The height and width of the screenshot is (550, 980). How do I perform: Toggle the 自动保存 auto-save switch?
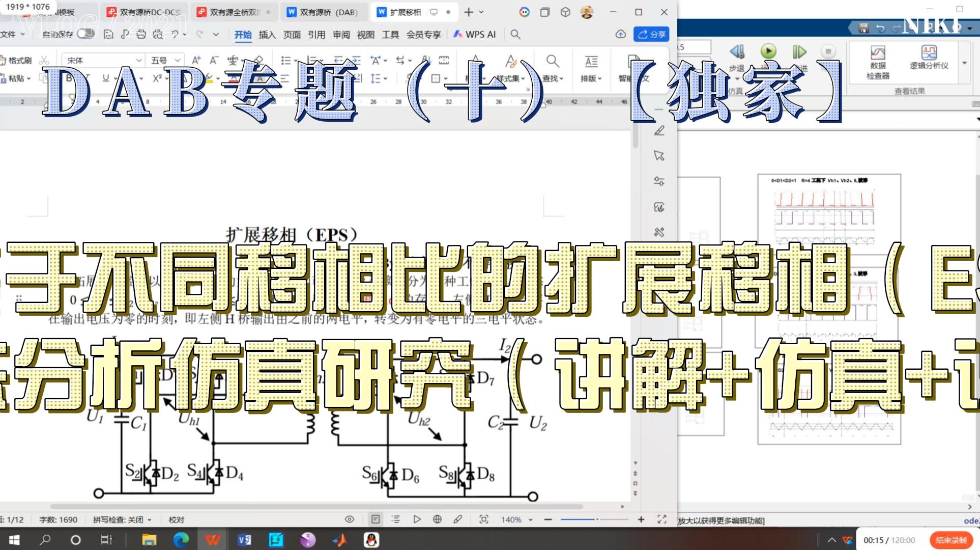[x=85, y=34]
